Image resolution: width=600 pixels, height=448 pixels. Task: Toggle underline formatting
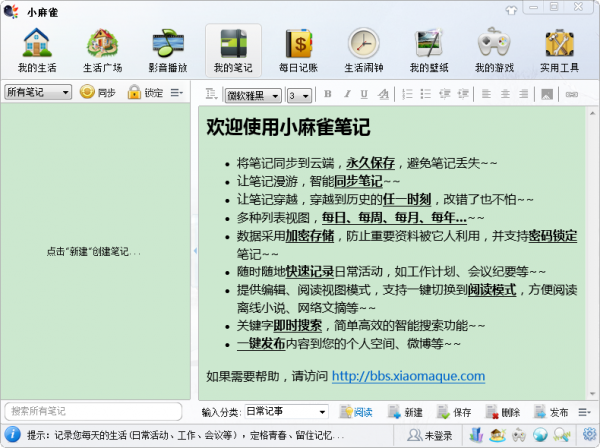[x=364, y=94]
